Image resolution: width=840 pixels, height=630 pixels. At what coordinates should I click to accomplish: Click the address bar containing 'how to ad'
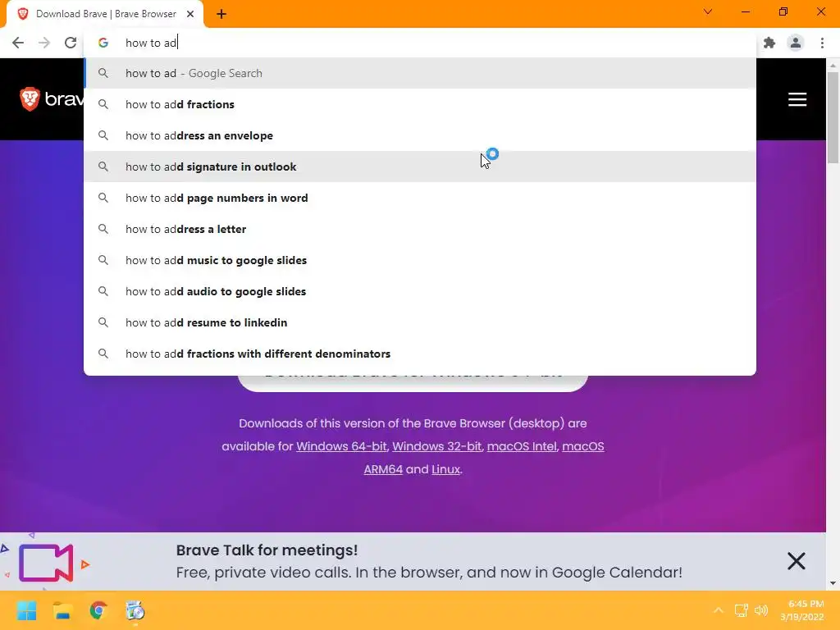click(x=420, y=43)
